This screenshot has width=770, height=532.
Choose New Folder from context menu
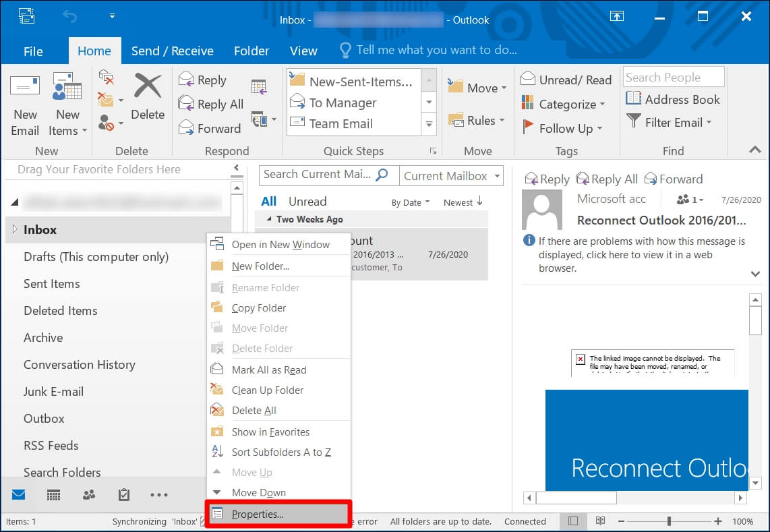(x=279, y=266)
